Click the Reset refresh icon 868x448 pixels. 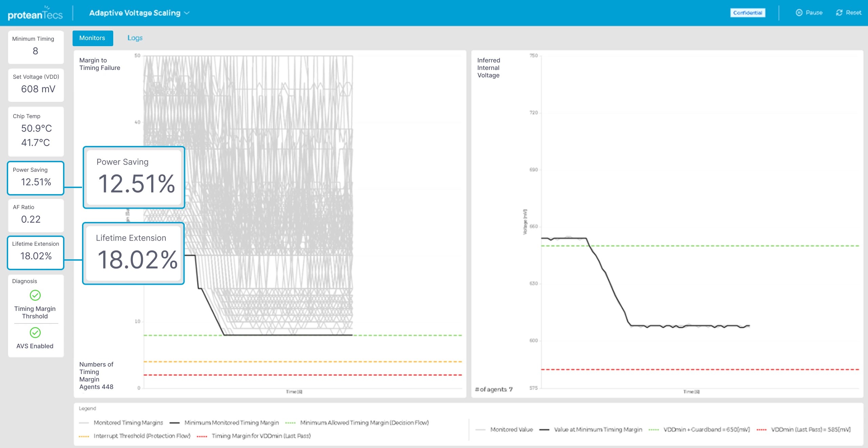click(839, 13)
